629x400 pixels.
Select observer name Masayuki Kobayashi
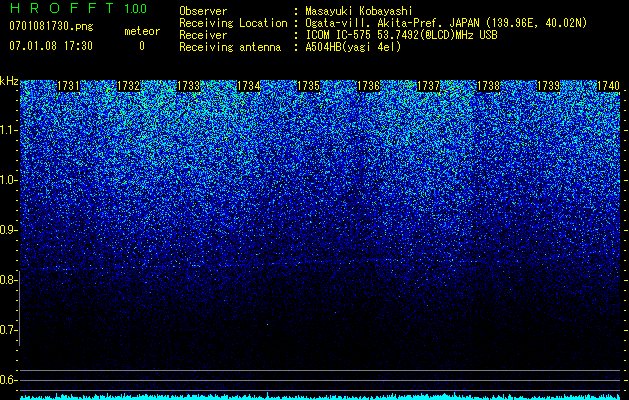tap(359, 11)
